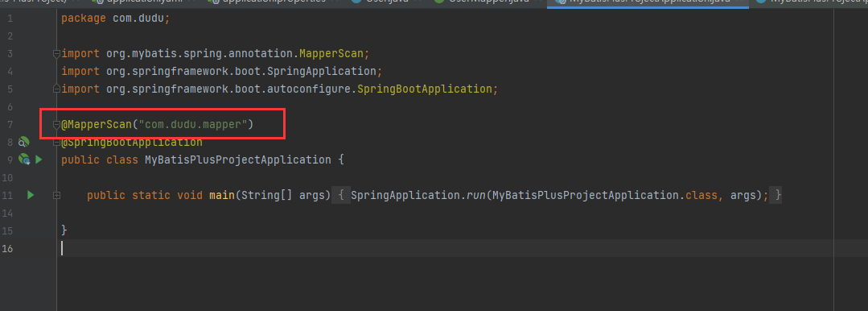
Task: Click line number 16 in gutter
Action: coord(8,248)
